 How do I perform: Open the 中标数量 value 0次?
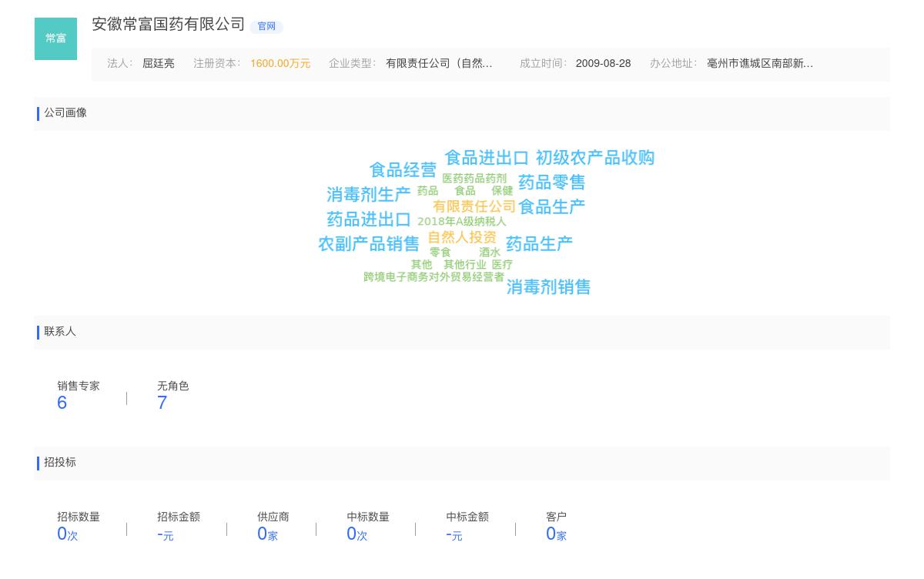click(357, 534)
